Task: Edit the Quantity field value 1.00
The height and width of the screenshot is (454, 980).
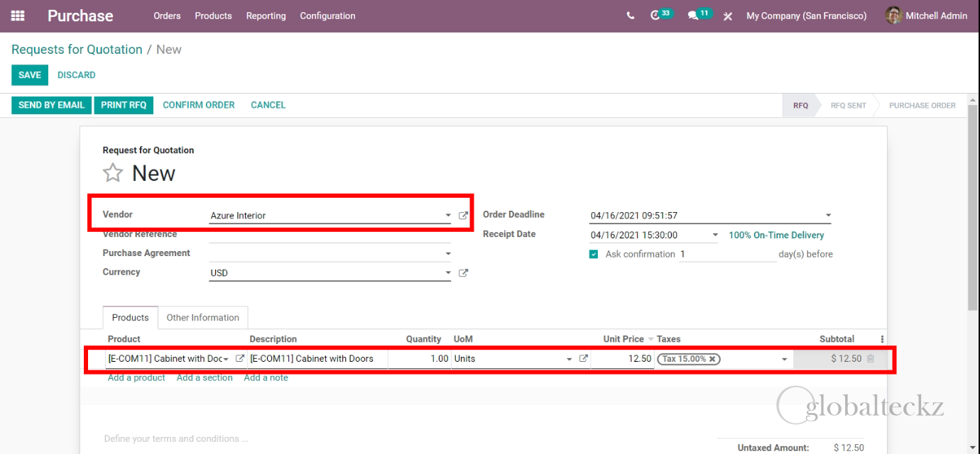Action: point(420,359)
